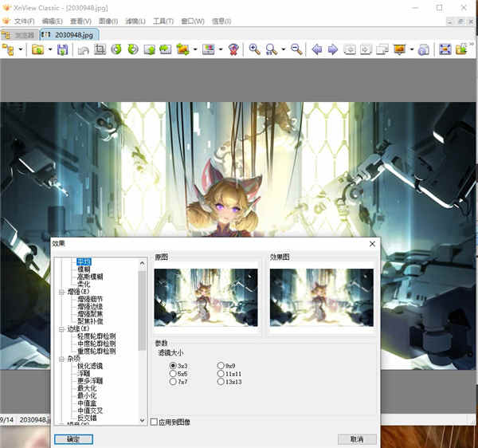Viewport: 478px width, 448px height.
Task: Select the 11x11 filter size
Action: [221, 374]
